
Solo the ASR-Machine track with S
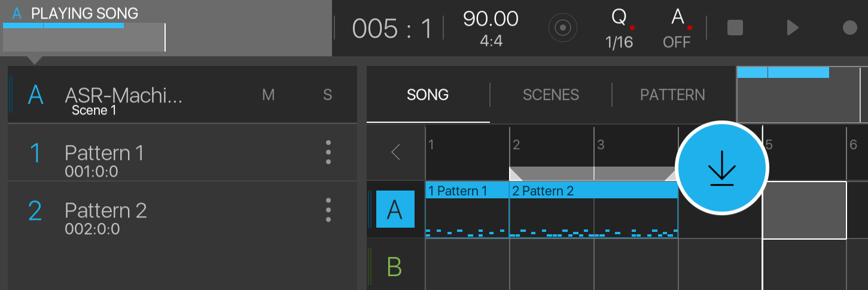click(327, 95)
